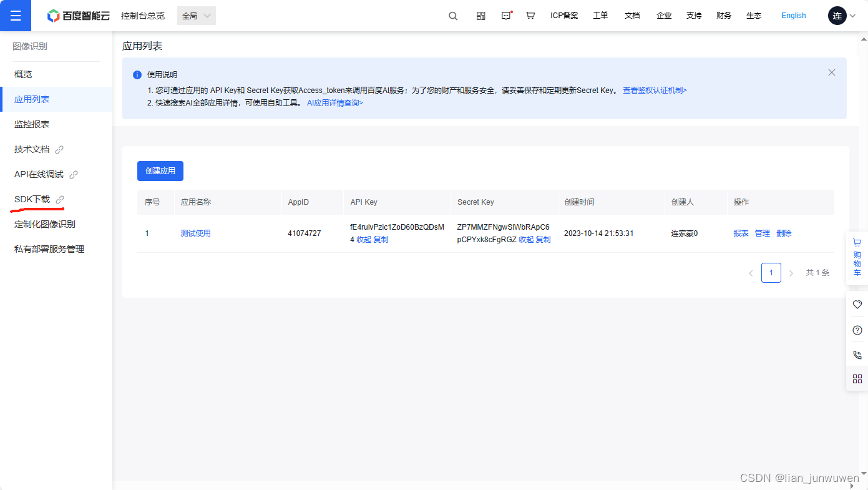This screenshot has width=868, height=490.
Task: Open ICP备案 in top navigation
Action: point(564,16)
